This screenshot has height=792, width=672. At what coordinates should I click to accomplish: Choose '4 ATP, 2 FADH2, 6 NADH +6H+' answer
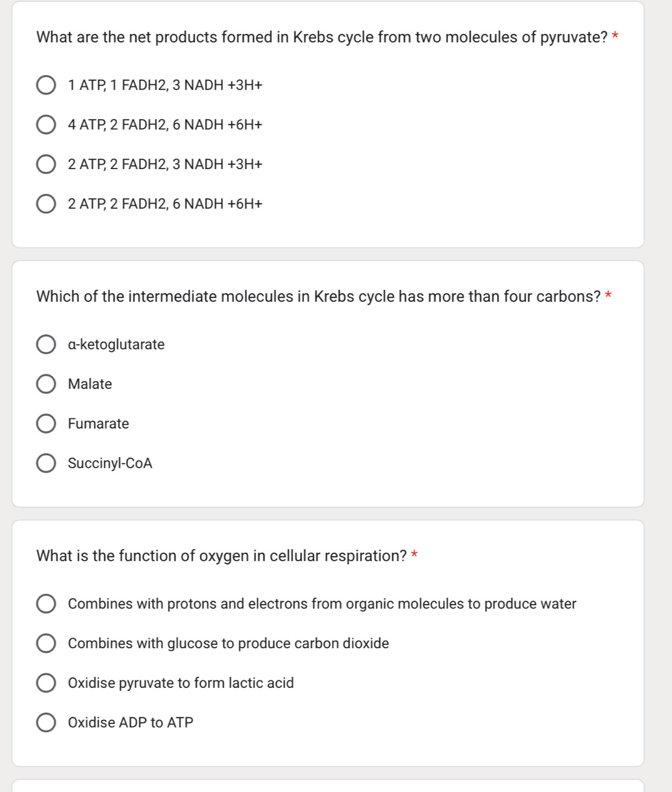tap(46, 125)
